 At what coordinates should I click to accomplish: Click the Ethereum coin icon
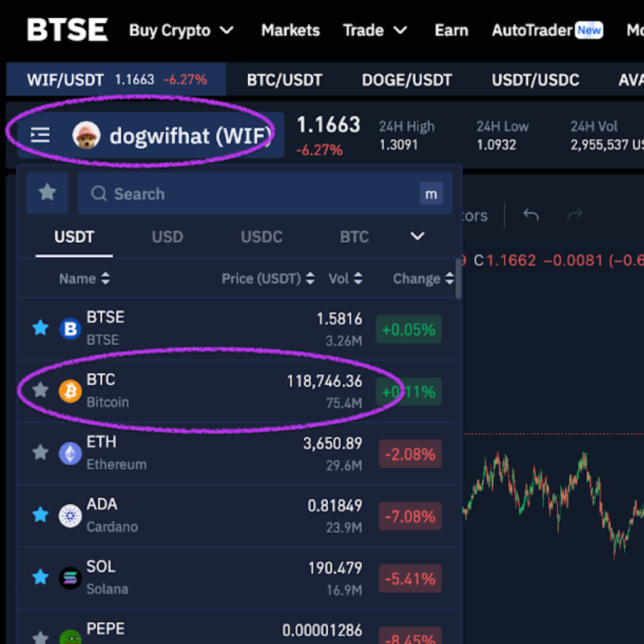[70, 453]
